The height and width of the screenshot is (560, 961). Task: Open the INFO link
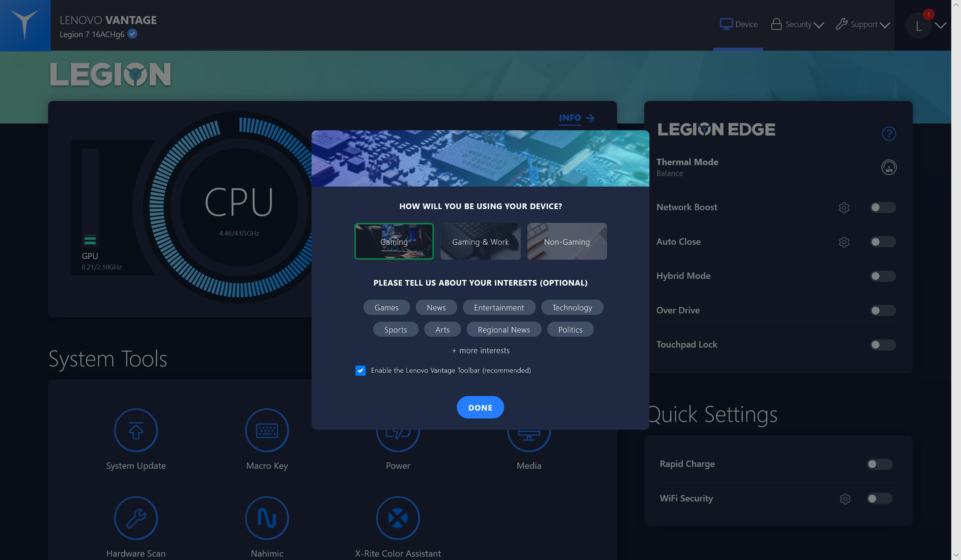[577, 118]
